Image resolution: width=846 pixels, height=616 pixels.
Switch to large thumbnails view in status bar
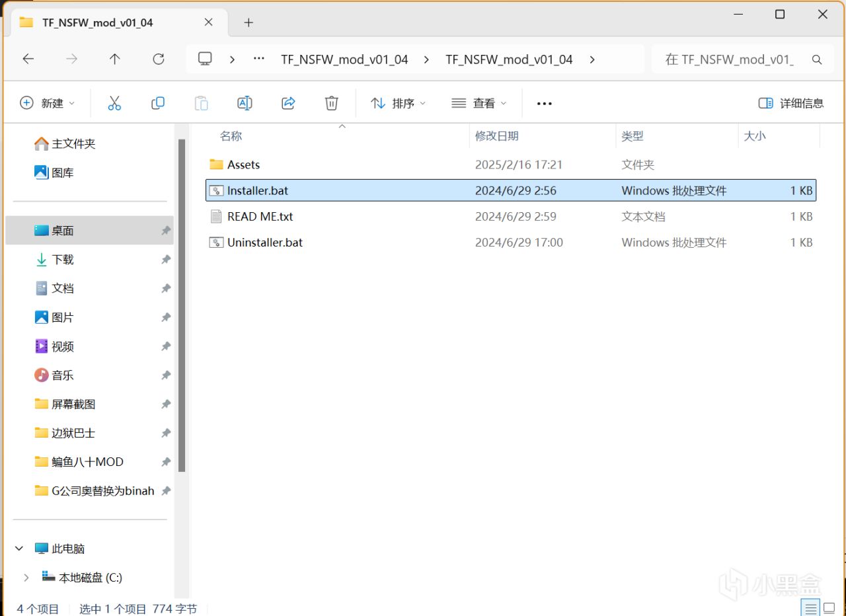tap(829, 607)
